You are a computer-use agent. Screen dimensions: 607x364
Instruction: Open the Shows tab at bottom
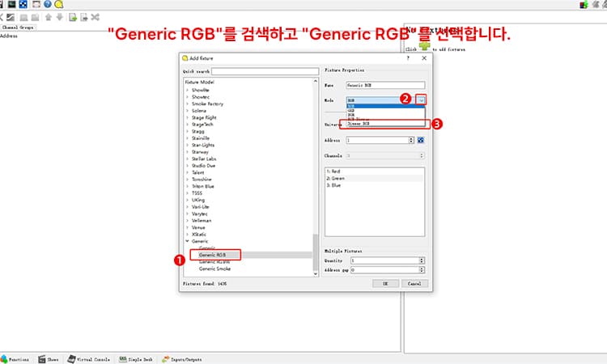pyautogui.click(x=49, y=359)
